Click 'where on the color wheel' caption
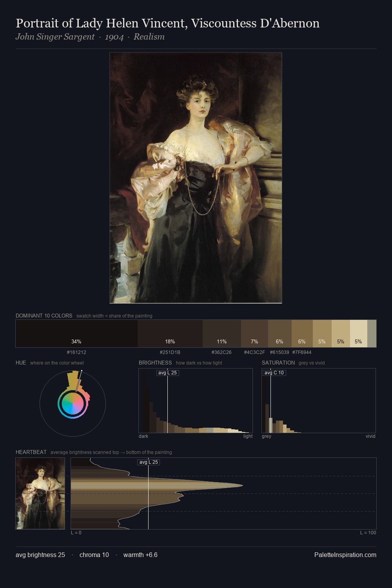This screenshot has width=392, height=588. (x=57, y=363)
